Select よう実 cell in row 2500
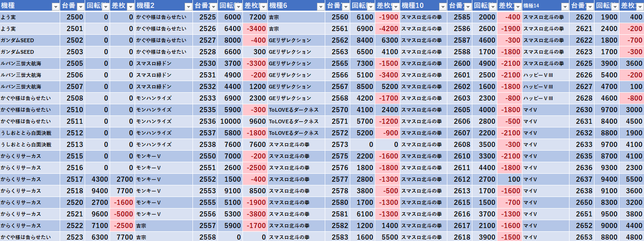Screen dimensions: 644x241 click(x=30, y=17)
